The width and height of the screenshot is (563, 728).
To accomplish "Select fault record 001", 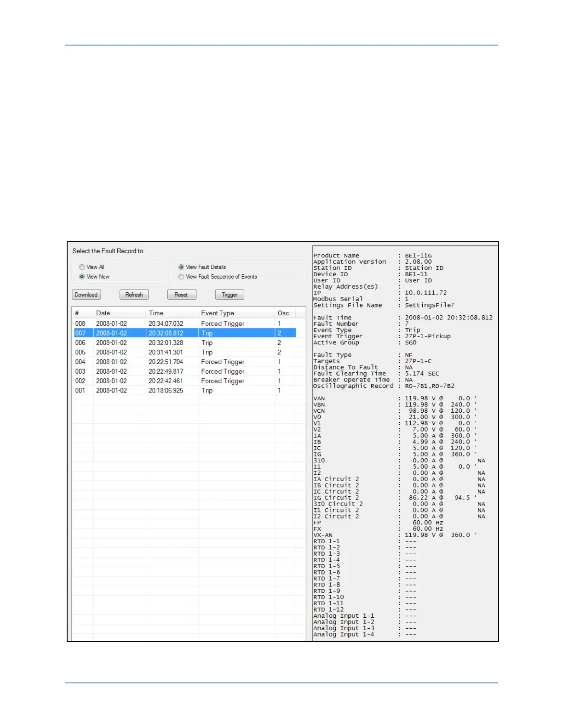I will 184,391.
